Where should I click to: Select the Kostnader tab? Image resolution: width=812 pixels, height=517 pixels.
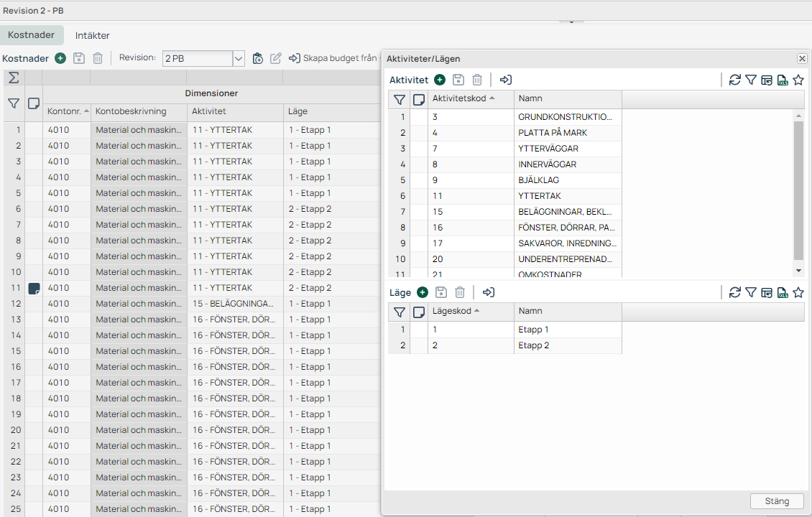click(32, 35)
